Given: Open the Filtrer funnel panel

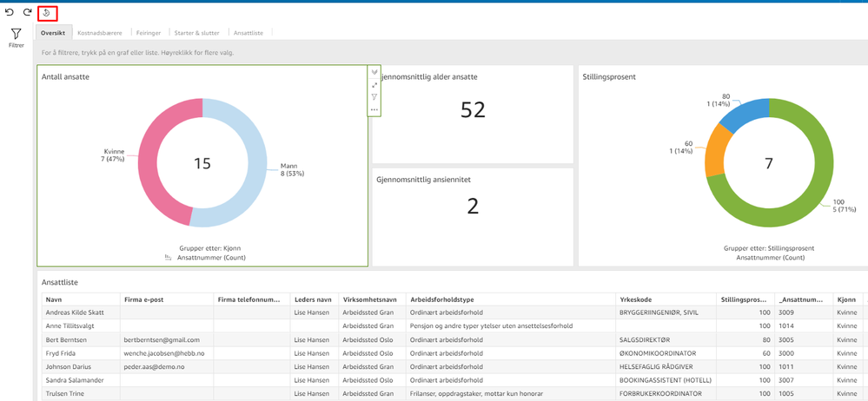Looking at the screenshot, I should (x=16, y=36).
